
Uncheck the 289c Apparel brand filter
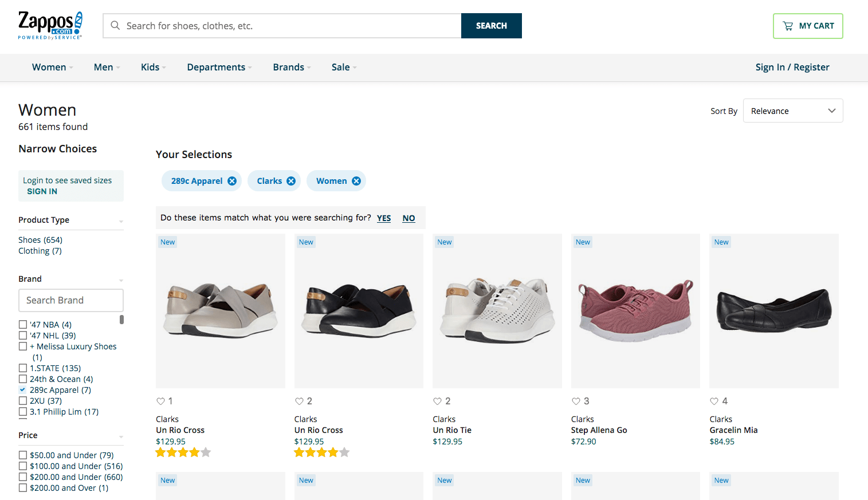coord(22,389)
